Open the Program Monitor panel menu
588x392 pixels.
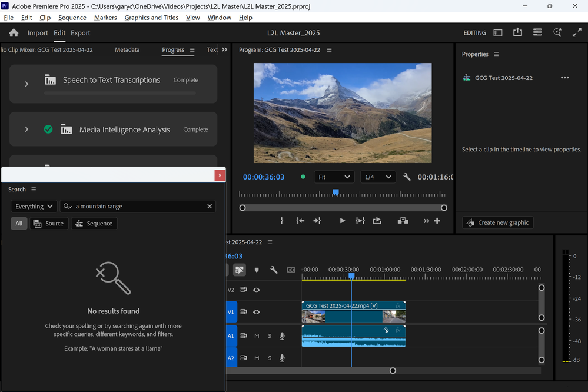[329, 49]
